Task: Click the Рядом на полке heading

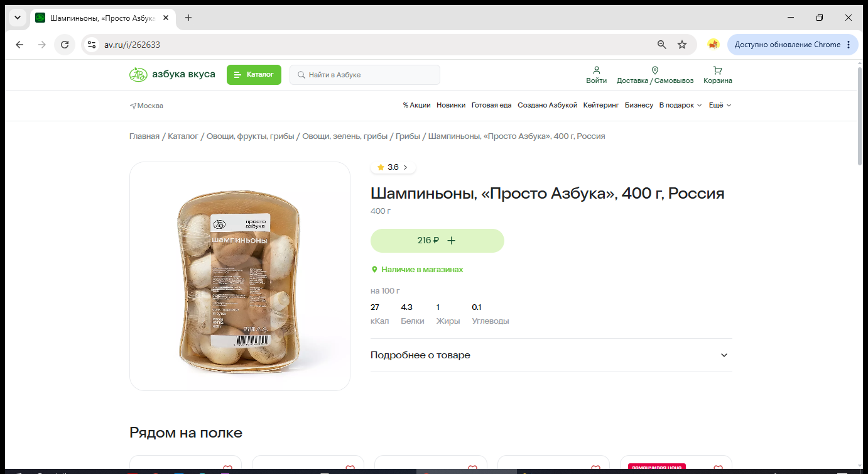Action: point(186,433)
